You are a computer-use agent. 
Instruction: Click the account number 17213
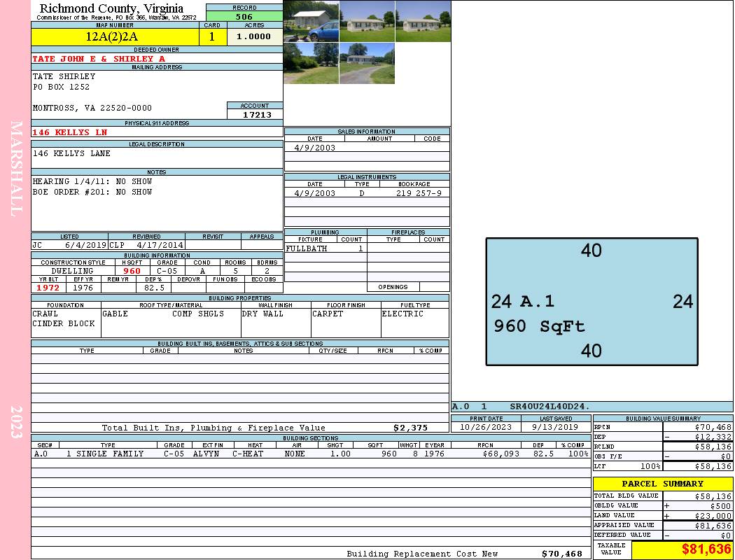(x=255, y=114)
